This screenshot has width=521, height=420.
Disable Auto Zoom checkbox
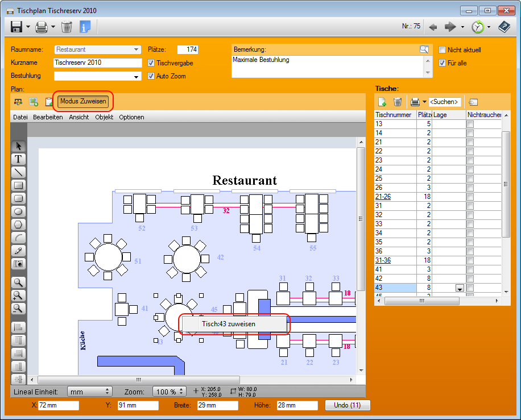(151, 76)
